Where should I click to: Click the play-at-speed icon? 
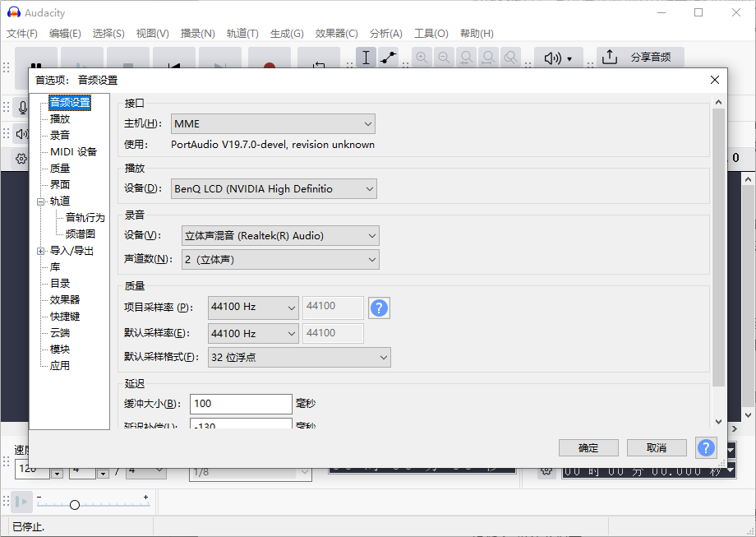point(22,501)
